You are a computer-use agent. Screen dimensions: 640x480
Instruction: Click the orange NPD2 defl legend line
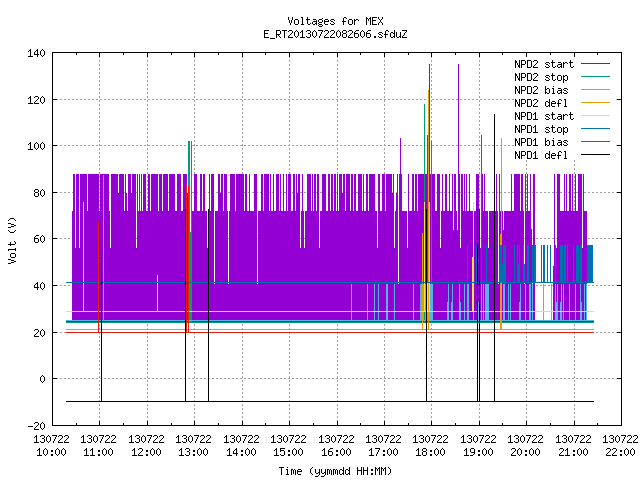click(x=596, y=103)
